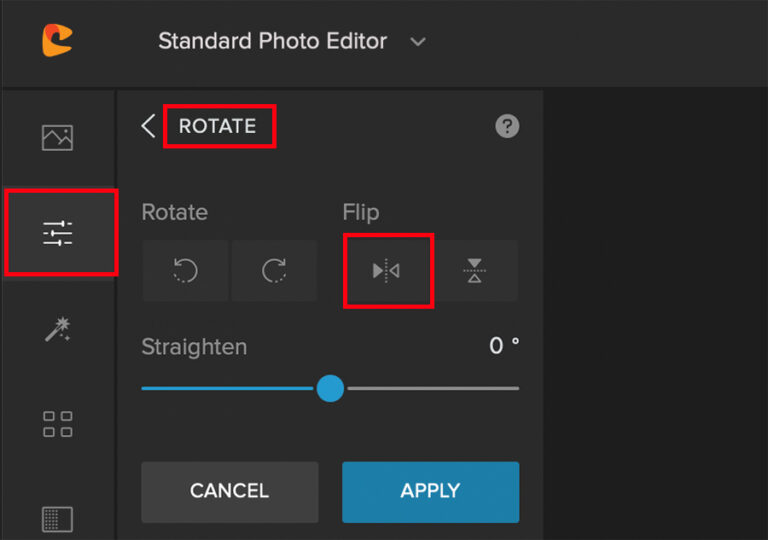This screenshot has height=540, width=768.
Task: Expand the Standard Photo Editor dropdown arrow
Action: 418,42
